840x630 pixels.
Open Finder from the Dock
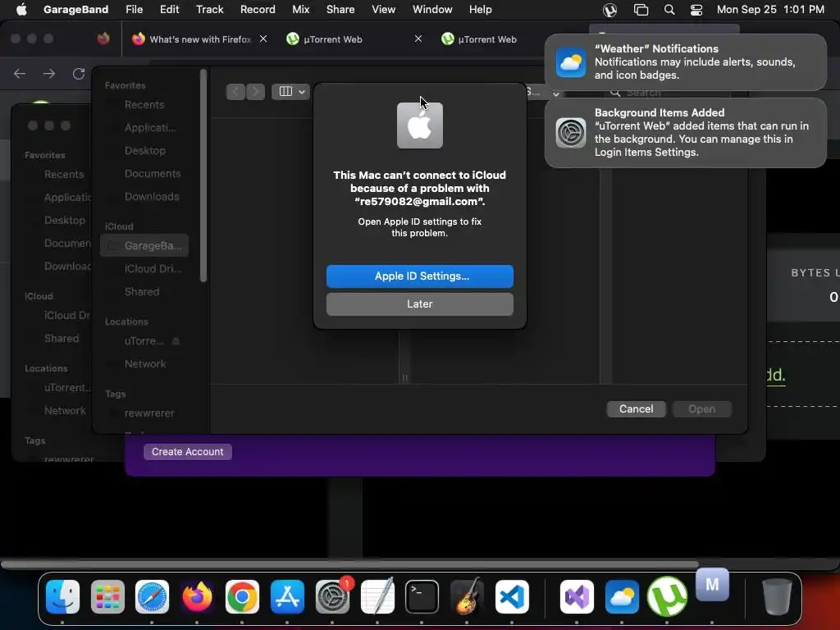62,596
